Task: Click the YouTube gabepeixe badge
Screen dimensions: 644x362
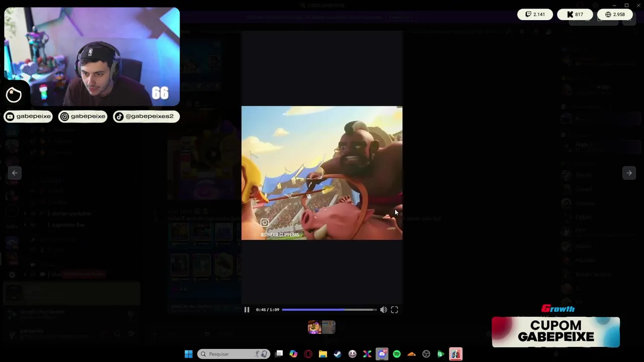Action: (28, 116)
